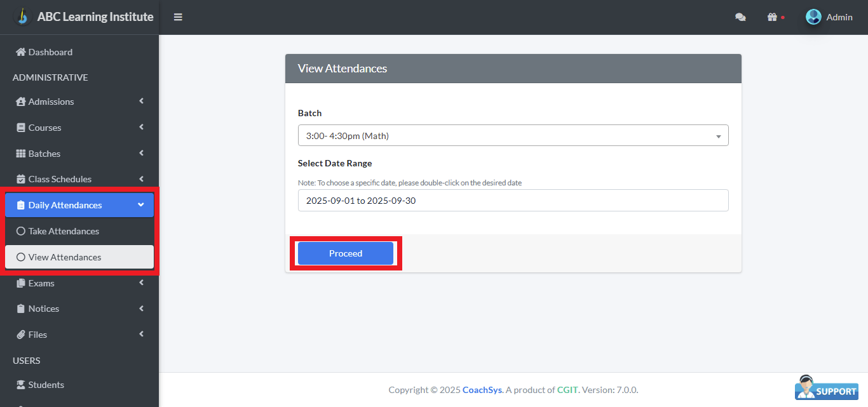Open the chat messages icon
868x407 pixels.
[740, 17]
